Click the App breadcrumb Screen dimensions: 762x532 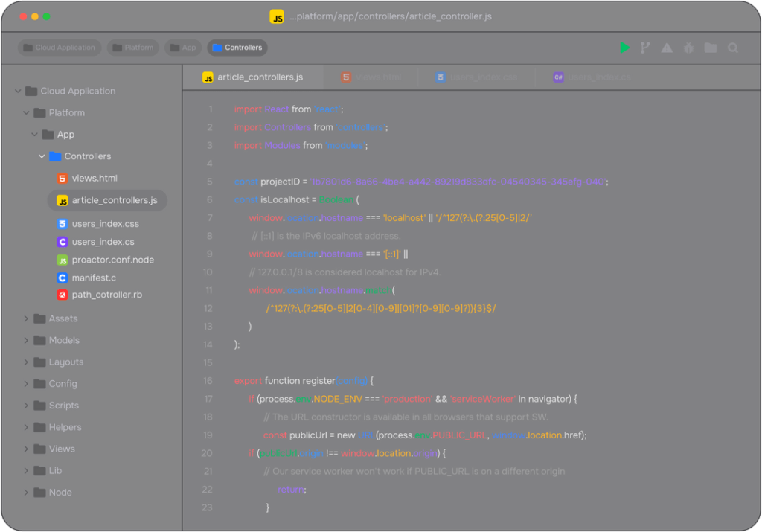coord(183,48)
